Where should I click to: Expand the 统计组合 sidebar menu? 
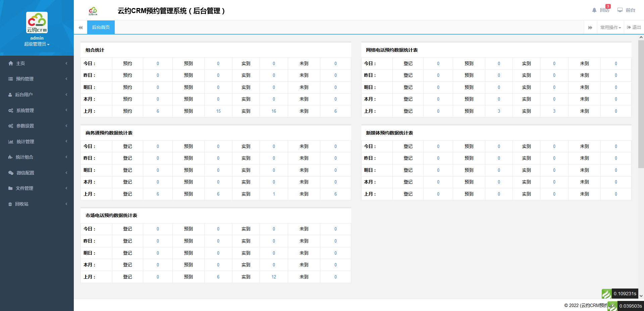click(37, 157)
